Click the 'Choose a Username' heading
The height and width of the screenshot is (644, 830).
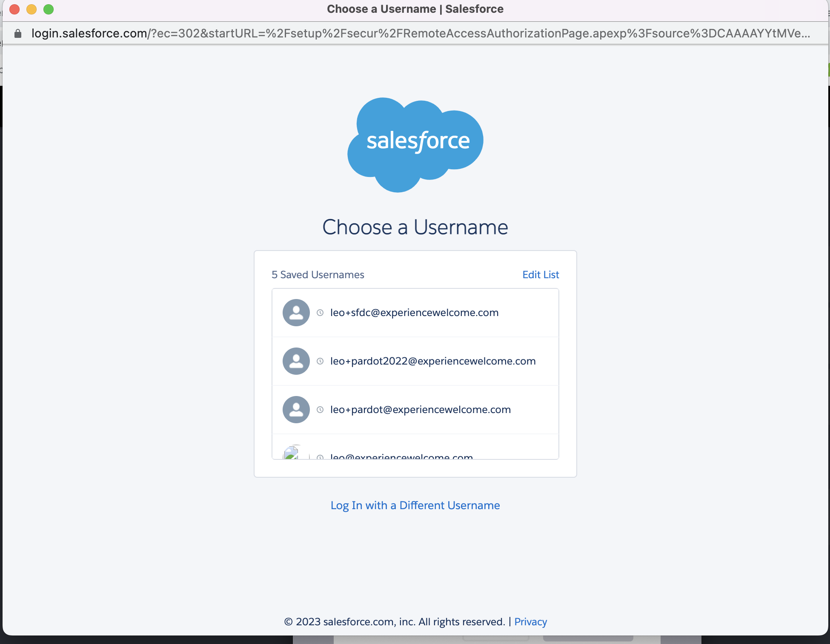point(415,227)
